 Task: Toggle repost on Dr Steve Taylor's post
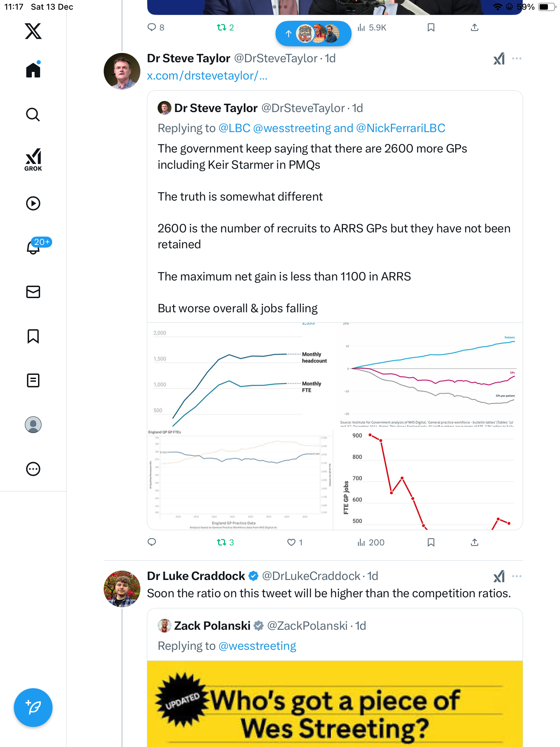coord(222,542)
